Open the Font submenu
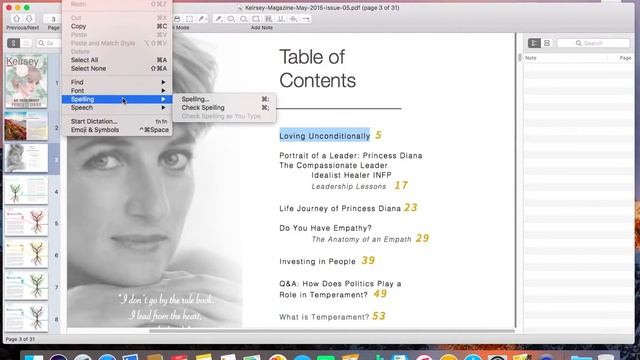Screen dimensions: 640x360 [117, 91]
